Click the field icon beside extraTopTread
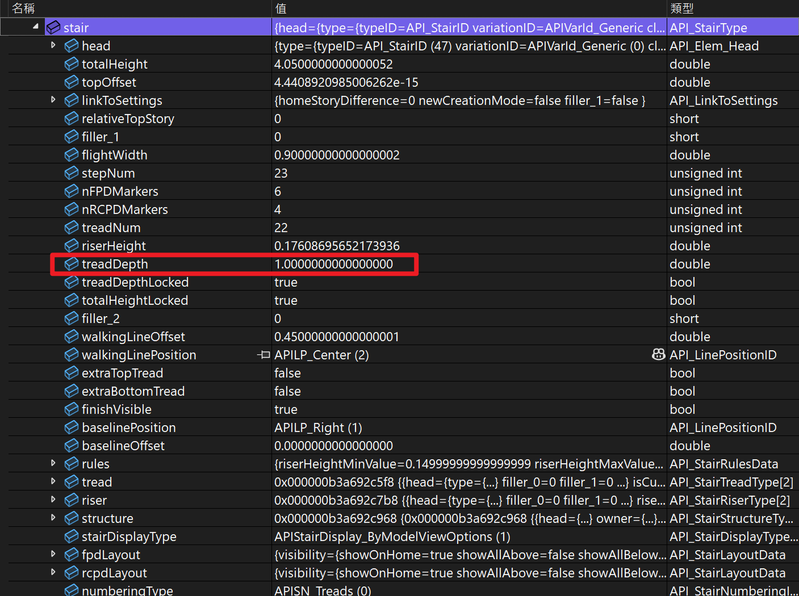Image resolution: width=799 pixels, height=596 pixels. pyautogui.click(x=71, y=373)
